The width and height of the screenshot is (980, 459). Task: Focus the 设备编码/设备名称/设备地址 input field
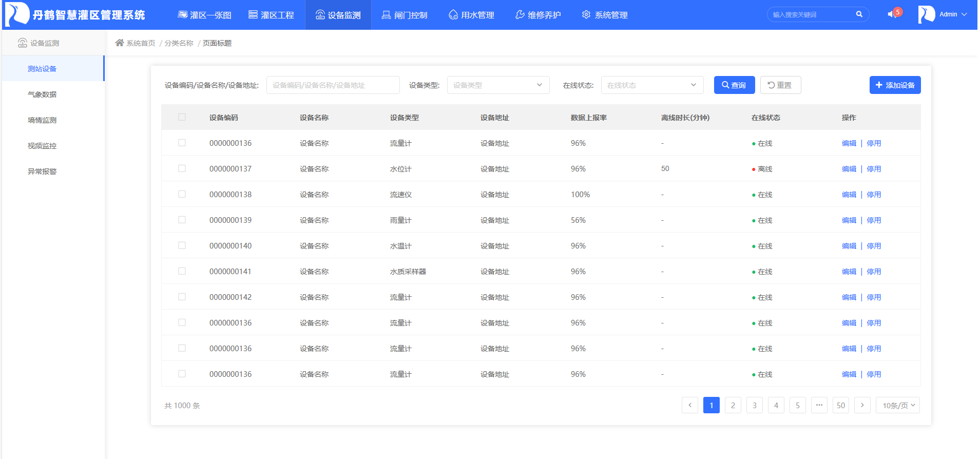click(333, 85)
